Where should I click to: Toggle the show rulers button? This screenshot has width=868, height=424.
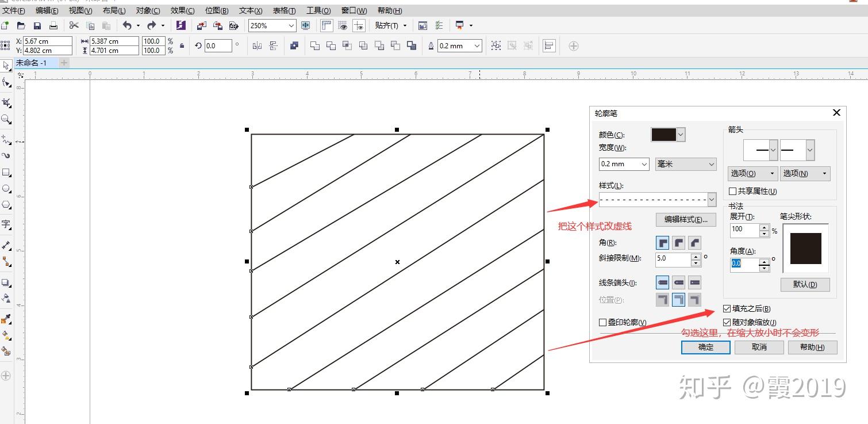(327, 25)
